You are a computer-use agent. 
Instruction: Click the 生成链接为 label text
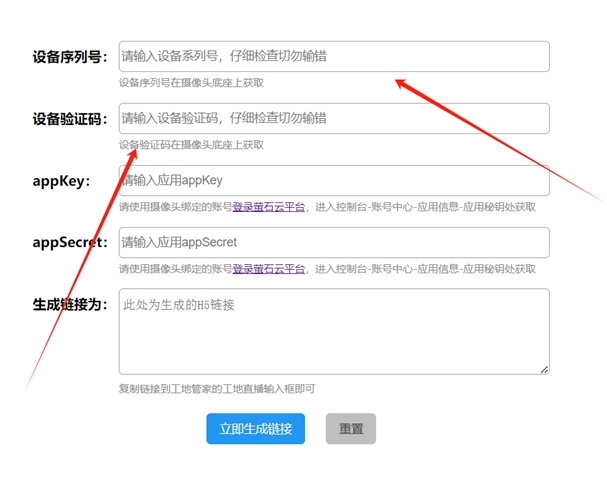click(x=70, y=305)
